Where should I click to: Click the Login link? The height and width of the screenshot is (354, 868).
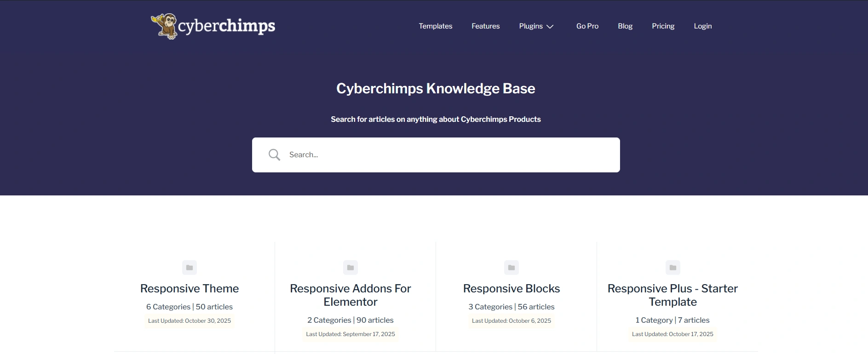click(703, 26)
